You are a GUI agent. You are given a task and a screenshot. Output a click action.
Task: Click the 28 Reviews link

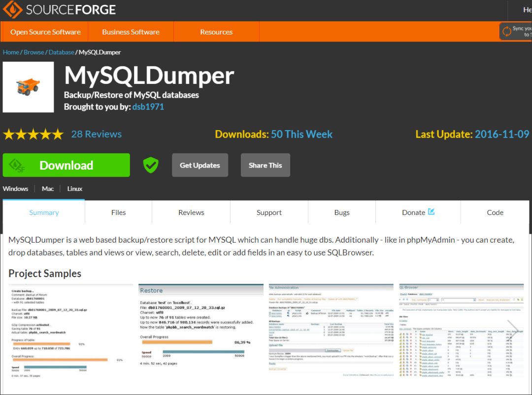96,134
